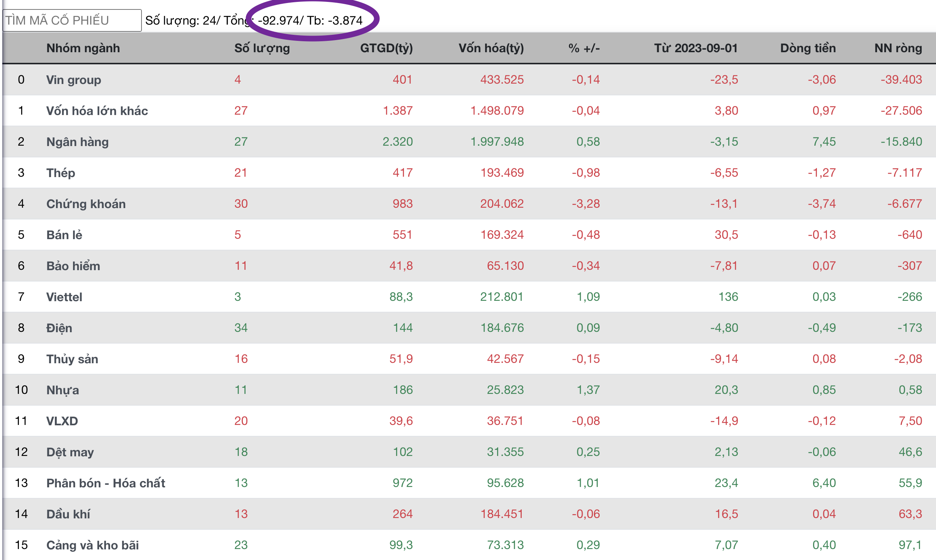Select the Nhựa sector name
Image resolution: width=936 pixels, height=560 pixels.
(x=62, y=390)
